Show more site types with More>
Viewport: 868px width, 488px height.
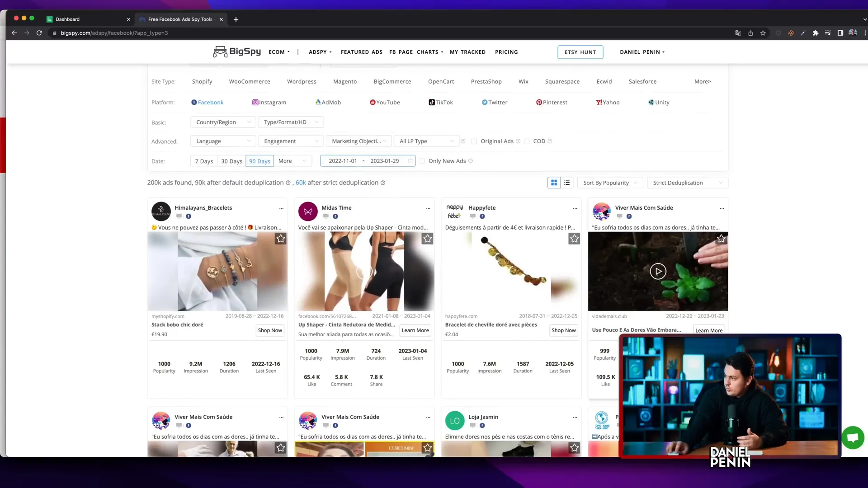703,81
